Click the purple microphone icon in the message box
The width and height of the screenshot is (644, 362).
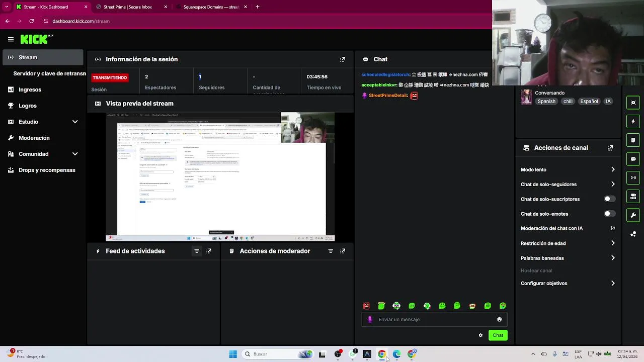[x=370, y=319]
